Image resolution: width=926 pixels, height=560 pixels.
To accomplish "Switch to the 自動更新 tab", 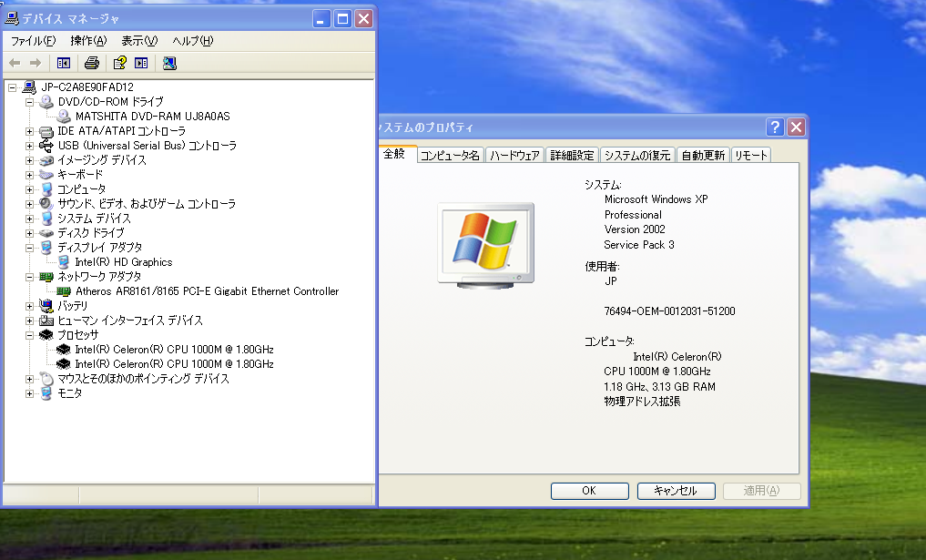I will tap(703, 156).
